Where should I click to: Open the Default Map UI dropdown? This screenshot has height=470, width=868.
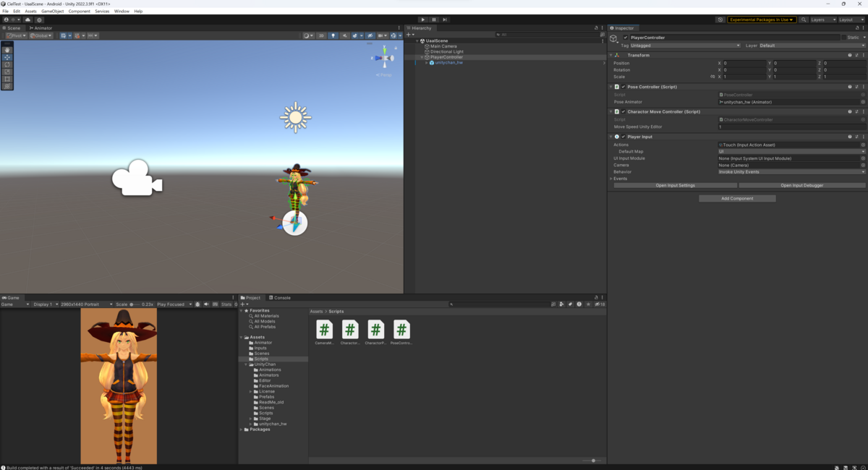click(x=791, y=152)
